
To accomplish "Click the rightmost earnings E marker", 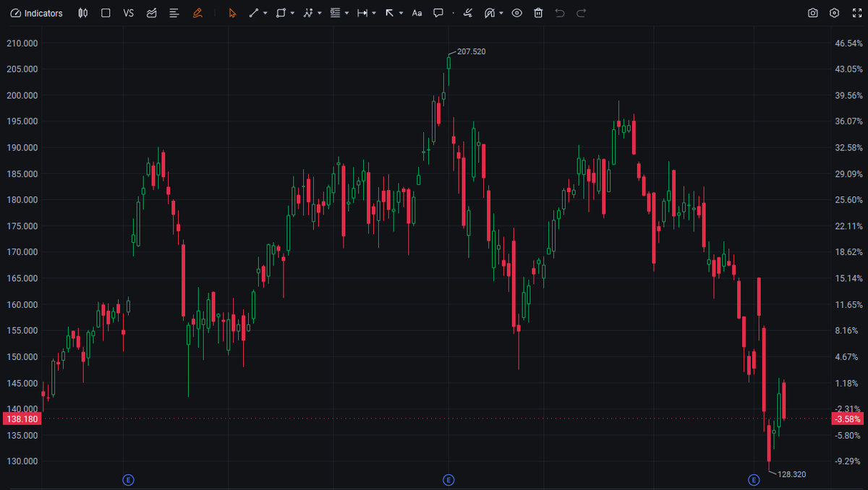I will [754, 480].
